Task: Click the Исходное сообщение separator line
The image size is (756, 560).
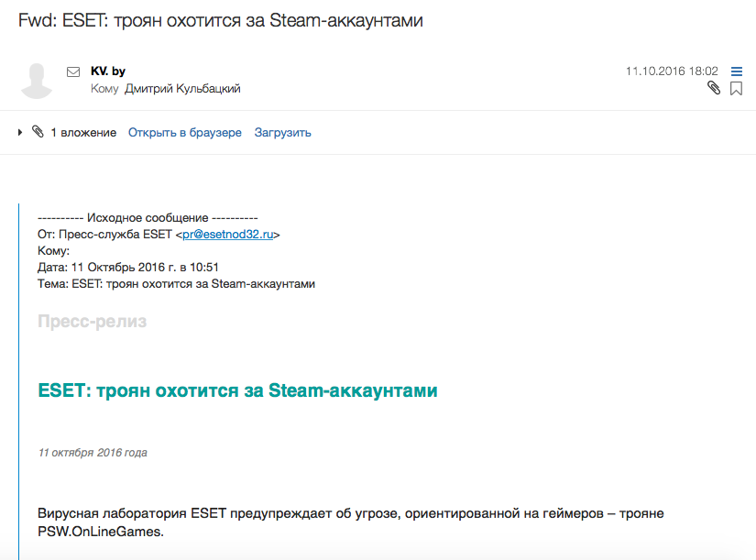Action: point(148,218)
